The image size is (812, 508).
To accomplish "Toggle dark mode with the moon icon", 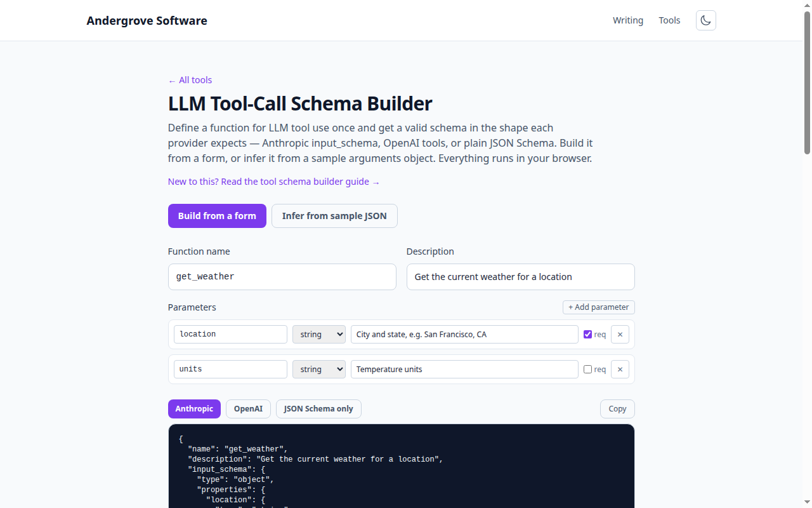I will pyautogui.click(x=706, y=20).
